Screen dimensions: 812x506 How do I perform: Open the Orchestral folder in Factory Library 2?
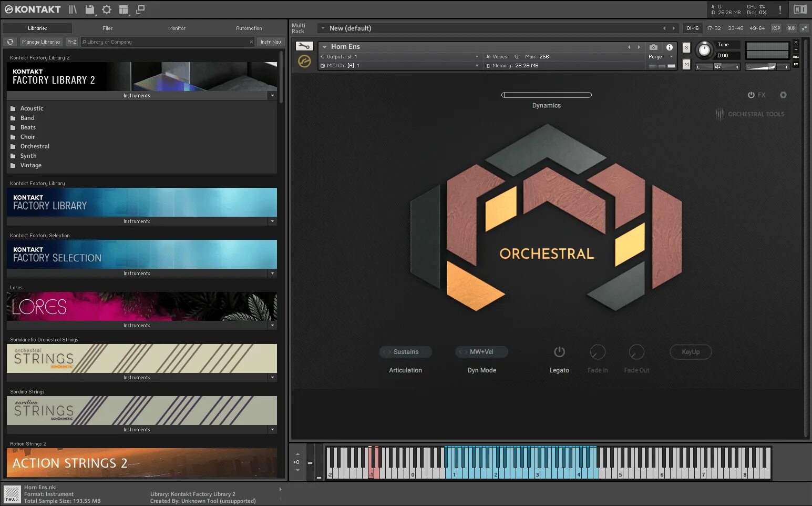point(35,146)
